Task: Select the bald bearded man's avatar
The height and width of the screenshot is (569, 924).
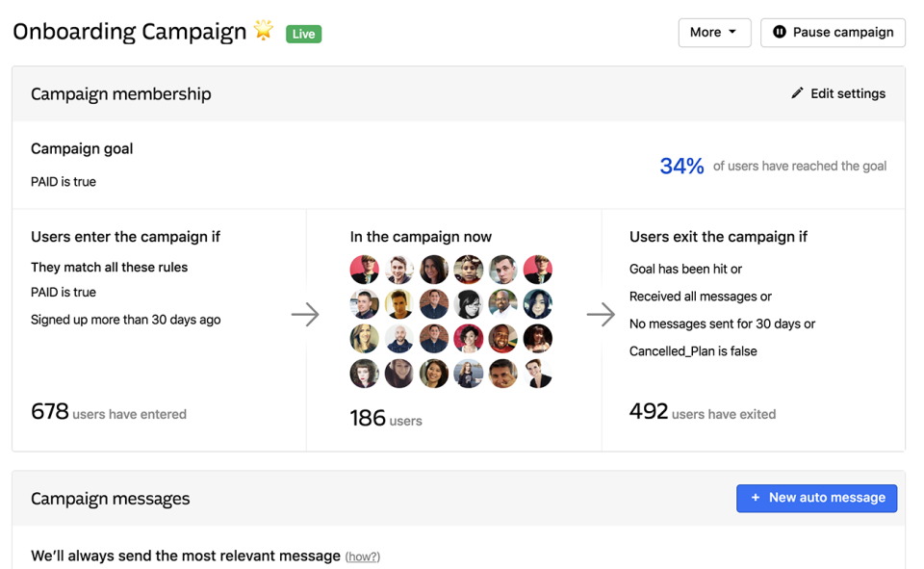Action: (399, 339)
